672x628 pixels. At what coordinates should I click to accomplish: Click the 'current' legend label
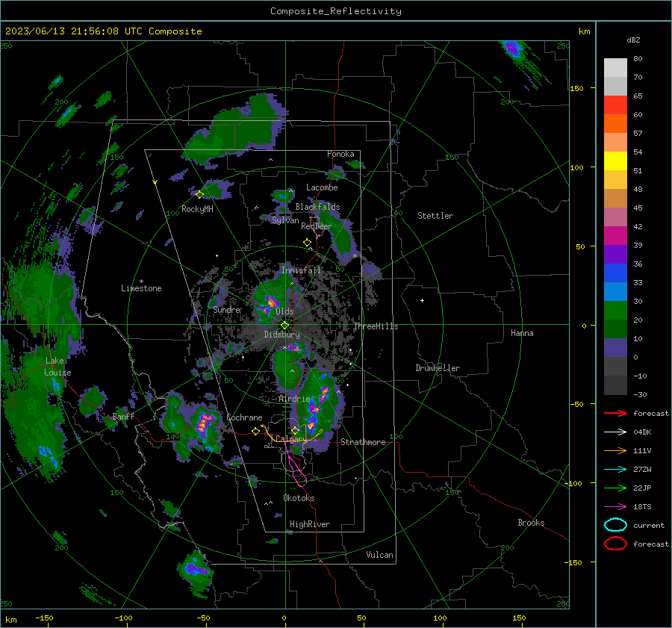tap(649, 526)
